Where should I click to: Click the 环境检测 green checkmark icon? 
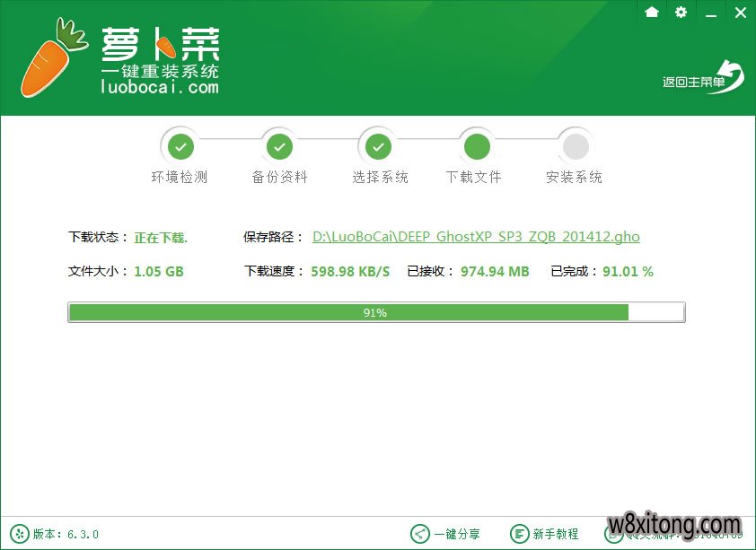[180, 145]
